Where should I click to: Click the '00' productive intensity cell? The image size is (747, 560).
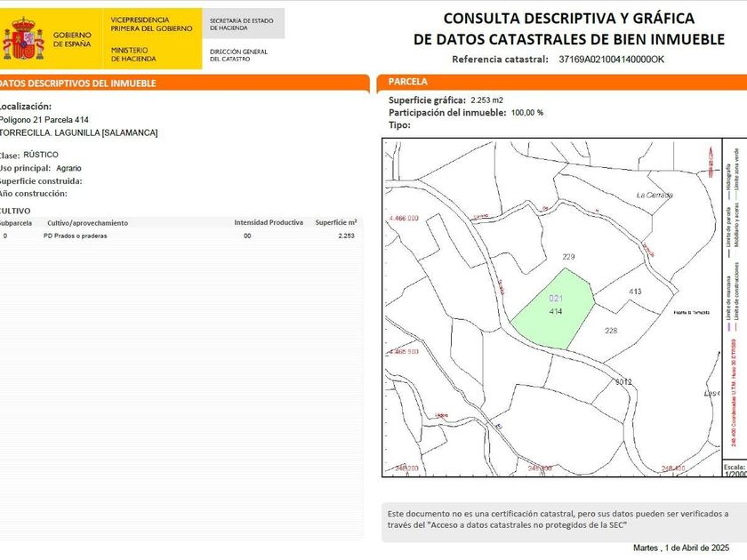pyautogui.click(x=247, y=236)
